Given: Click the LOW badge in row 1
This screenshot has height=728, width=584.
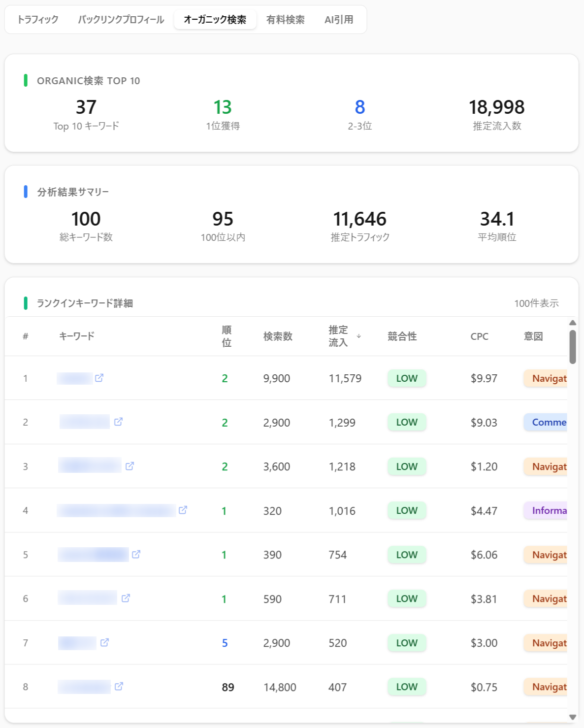Looking at the screenshot, I should click(x=407, y=378).
